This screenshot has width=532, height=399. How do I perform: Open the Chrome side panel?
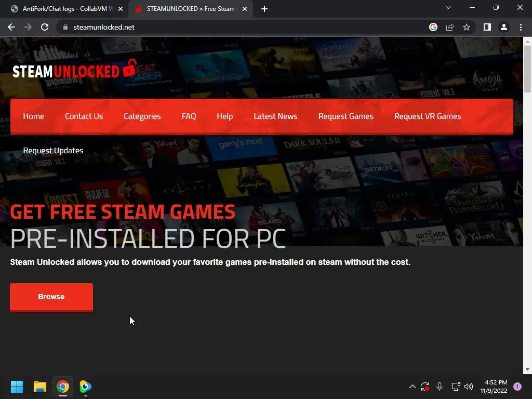point(487,27)
